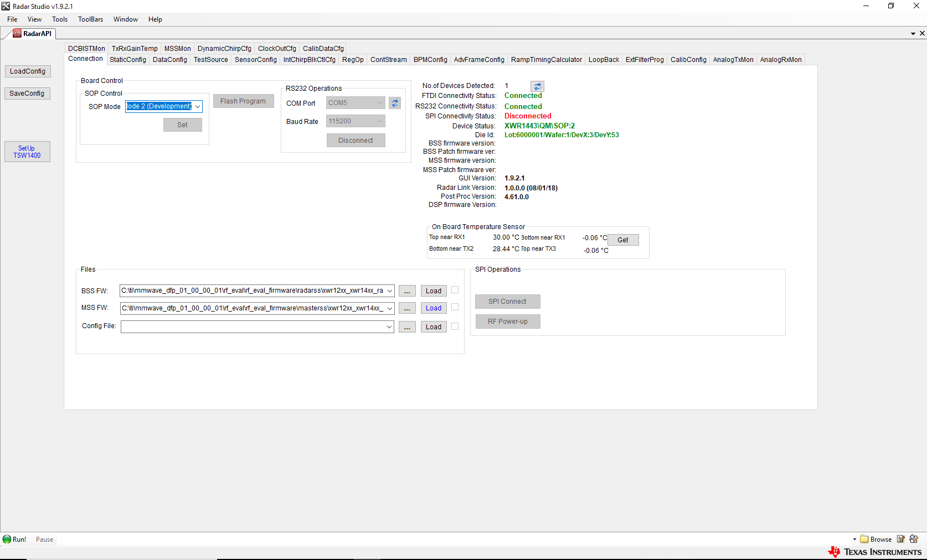Tick the BSS FW checkbox
The height and width of the screenshot is (560, 927).
(455, 290)
